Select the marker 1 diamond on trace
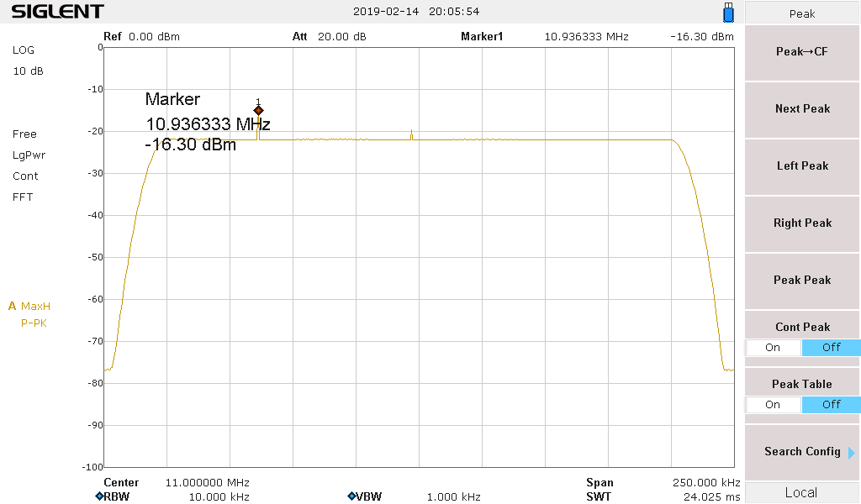 [x=259, y=110]
